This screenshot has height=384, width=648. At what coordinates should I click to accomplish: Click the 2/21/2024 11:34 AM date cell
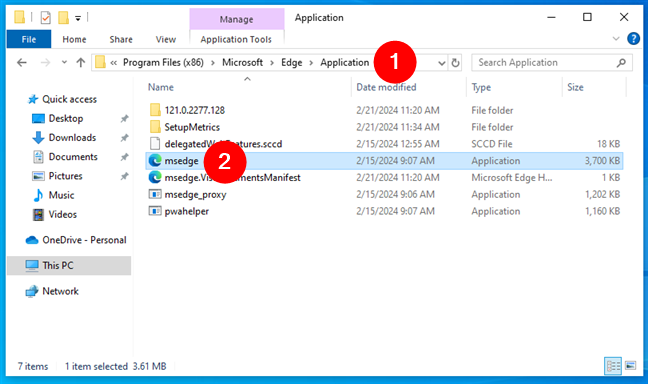pos(398,127)
